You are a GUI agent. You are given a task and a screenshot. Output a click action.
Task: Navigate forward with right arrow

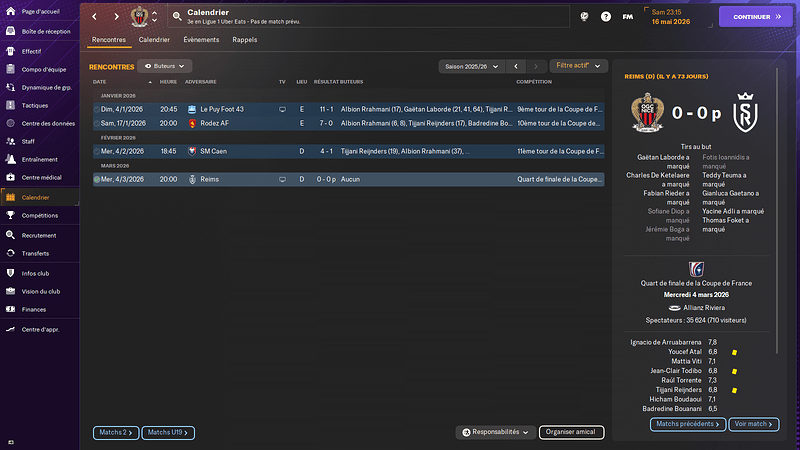116,17
